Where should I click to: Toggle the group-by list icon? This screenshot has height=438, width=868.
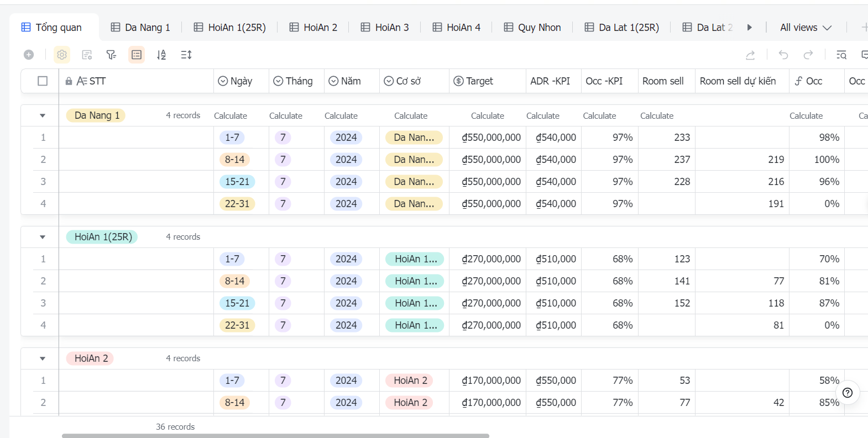pyautogui.click(x=137, y=55)
